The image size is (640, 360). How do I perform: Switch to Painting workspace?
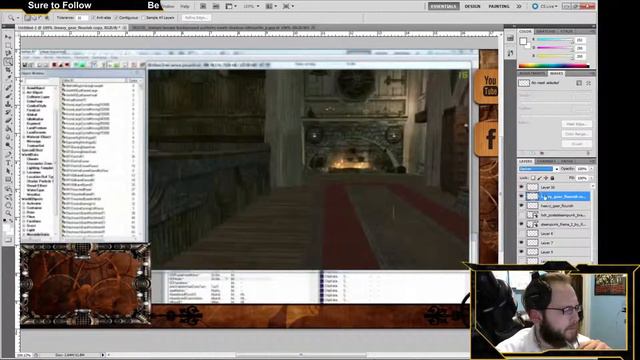pos(499,6)
